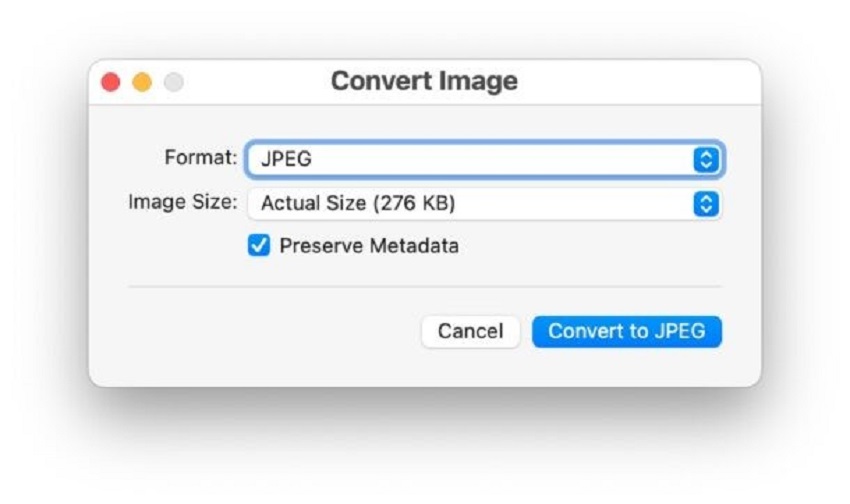Click the red close window button

tap(111, 82)
